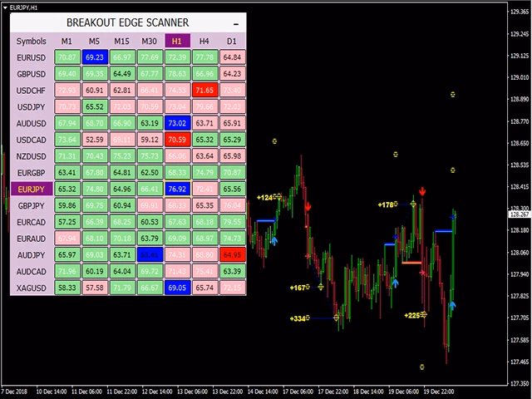Click the +124 pip label on chart
This screenshot has height=399, width=532.
tap(264, 198)
